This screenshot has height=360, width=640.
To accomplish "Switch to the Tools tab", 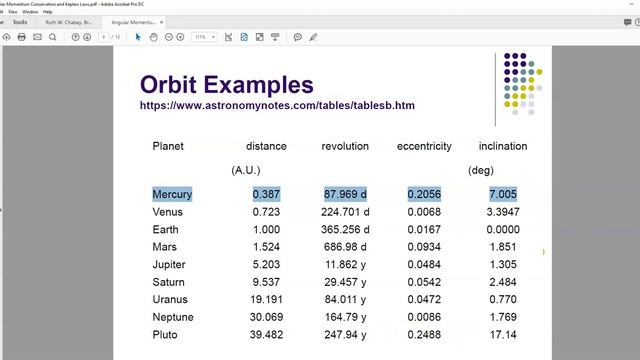I will click(x=20, y=22).
